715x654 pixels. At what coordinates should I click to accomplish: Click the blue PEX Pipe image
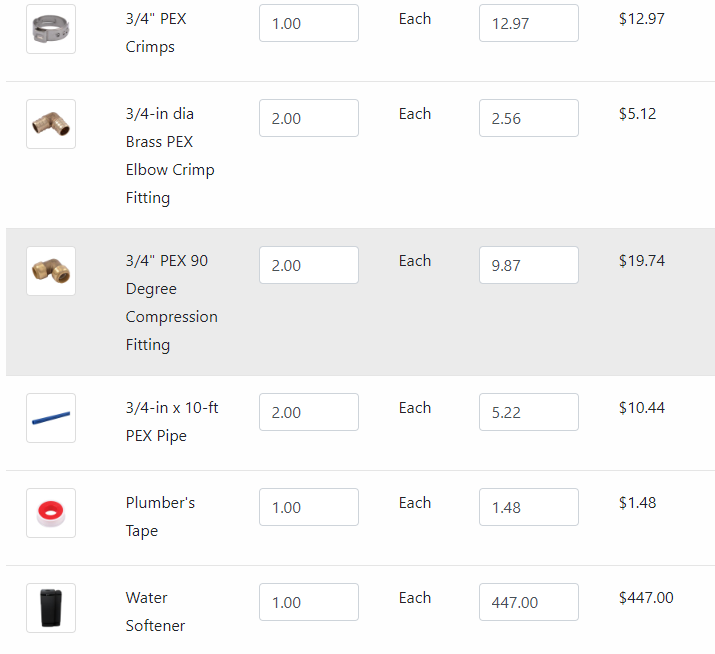click(x=51, y=418)
